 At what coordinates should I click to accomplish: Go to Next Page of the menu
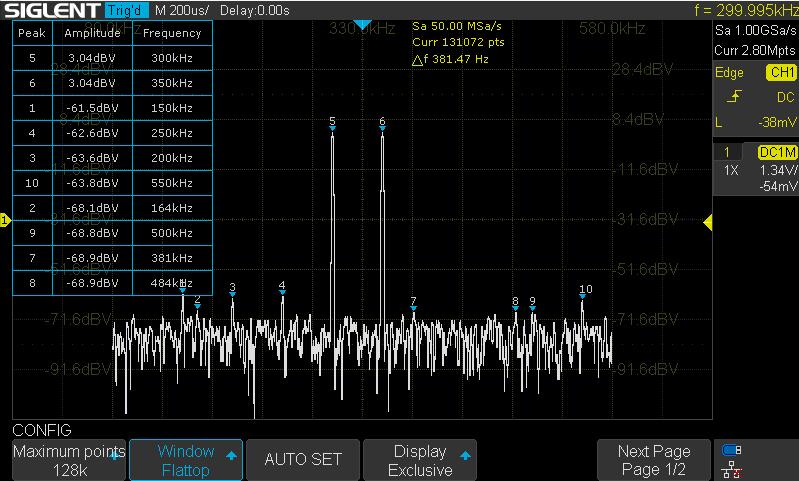tap(654, 460)
